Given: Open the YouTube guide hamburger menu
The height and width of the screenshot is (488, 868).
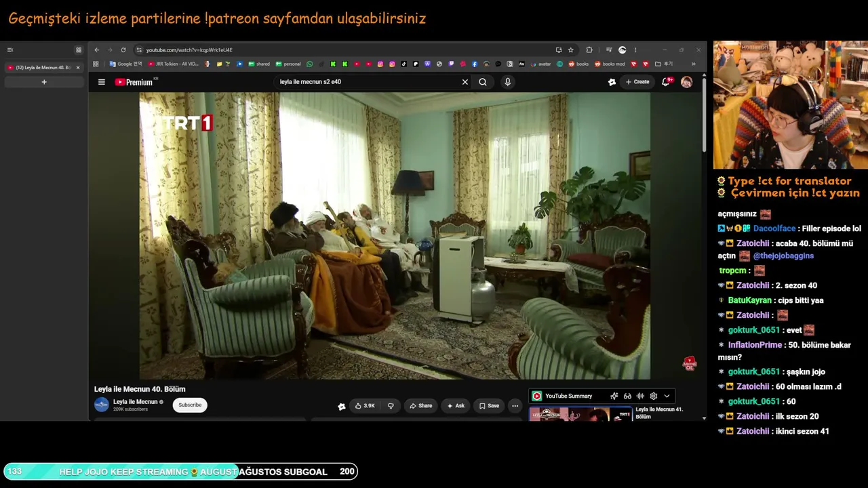Looking at the screenshot, I should 101,82.
